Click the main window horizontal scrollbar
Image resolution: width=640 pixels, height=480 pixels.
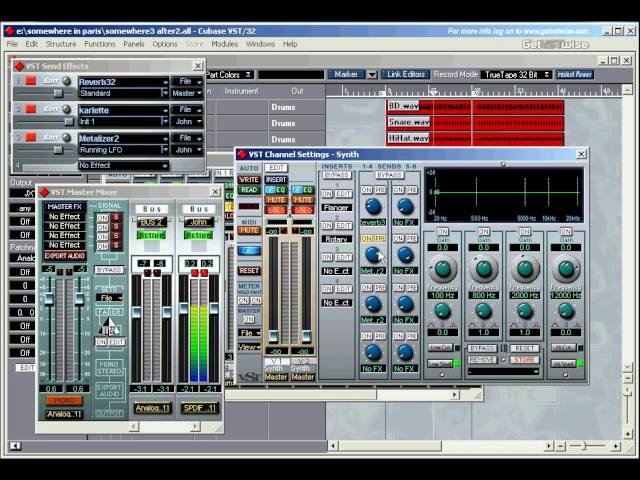[441, 446]
